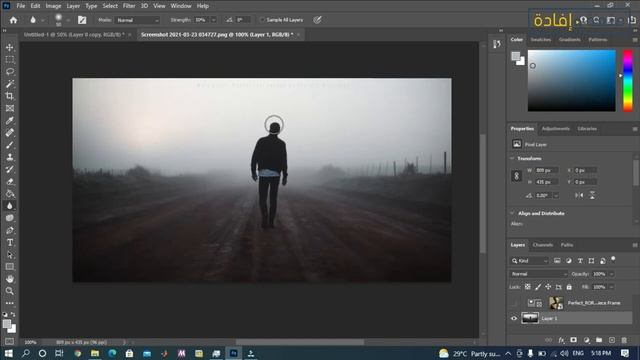Collapse the Align and Distribute section
640x360 pixels.
tap(512, 213)
